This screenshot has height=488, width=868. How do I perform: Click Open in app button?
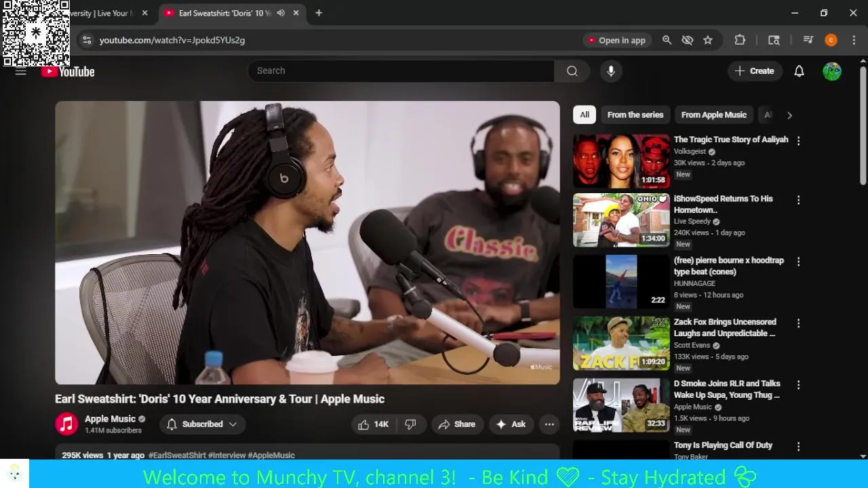[616, 40]
